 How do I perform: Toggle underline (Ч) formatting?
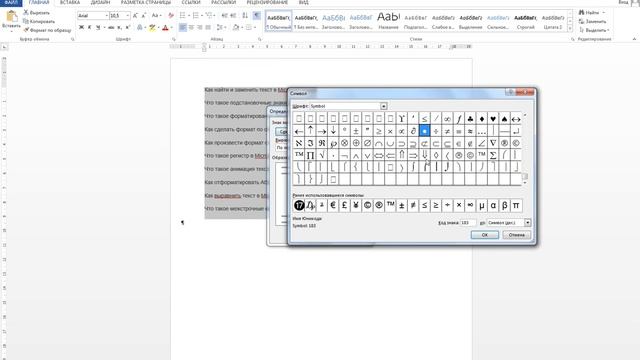(x=98, y=27)
